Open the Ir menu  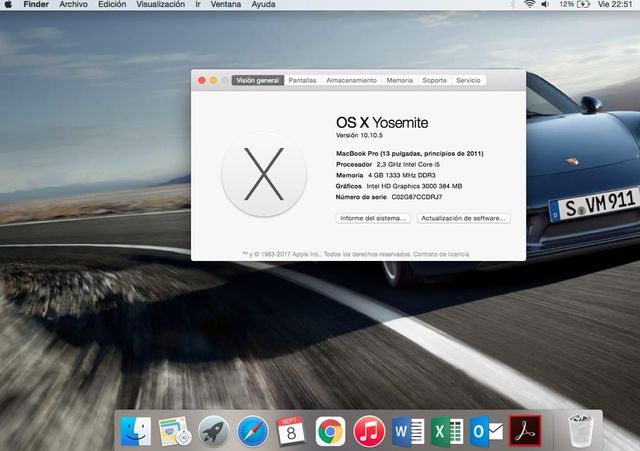[x=198, y=4]
